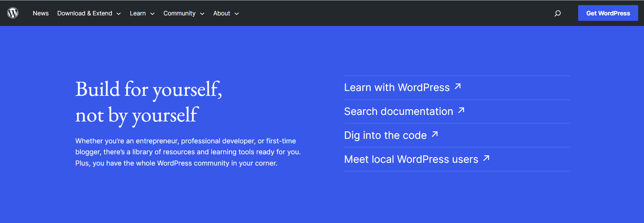The image size is (644, 223).
Task: Click arrow icon beside Search documentation
Action: click(461, 110)
